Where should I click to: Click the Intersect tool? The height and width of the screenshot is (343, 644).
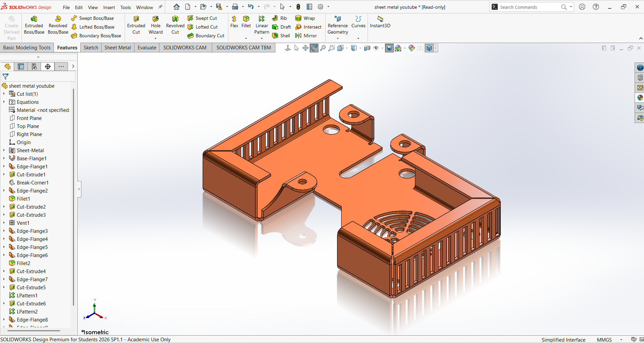pos(308,27)
